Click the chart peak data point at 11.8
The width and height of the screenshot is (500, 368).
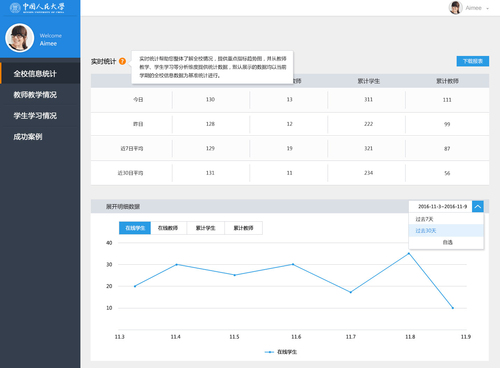coord(409,254)
